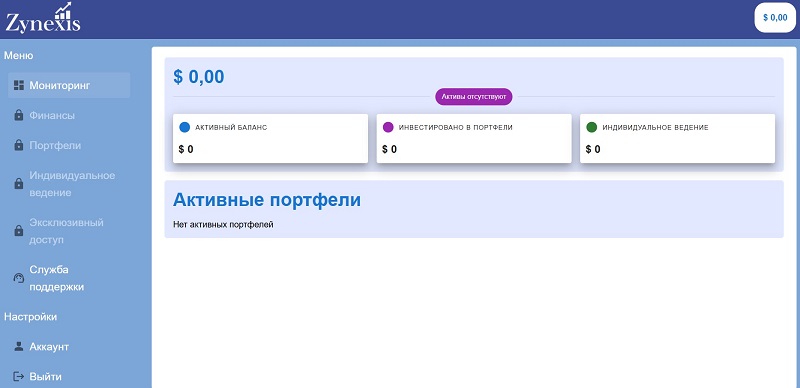Click the Мониторинг dashboard icon

click(19, 85)
